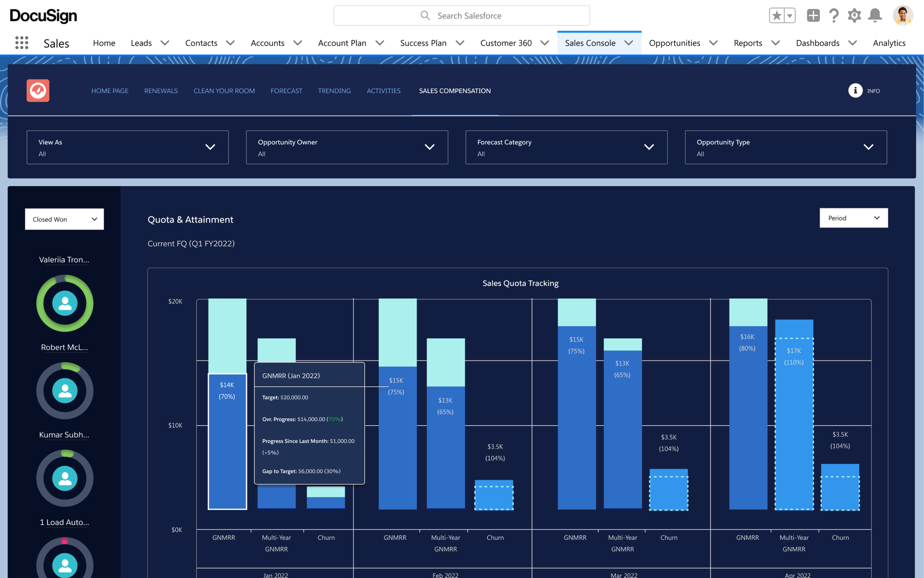Open the Setup gear icon
This screenshot has height=578, width=924.
pos(854,16)
